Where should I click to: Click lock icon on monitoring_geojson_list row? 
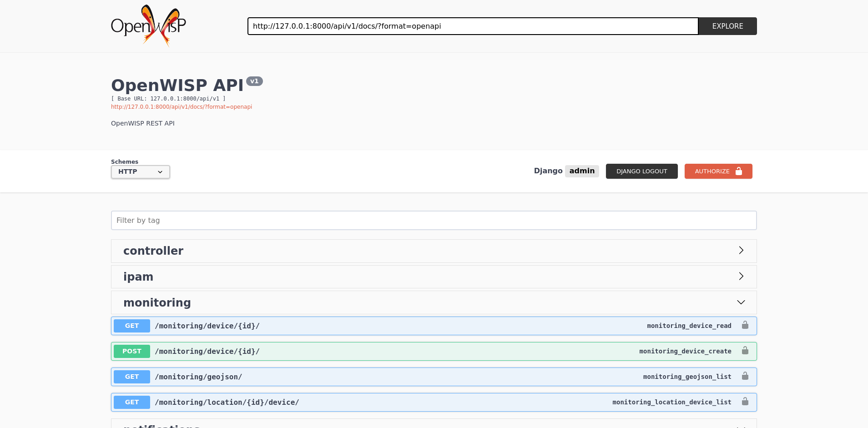click(x=745, y=376)
